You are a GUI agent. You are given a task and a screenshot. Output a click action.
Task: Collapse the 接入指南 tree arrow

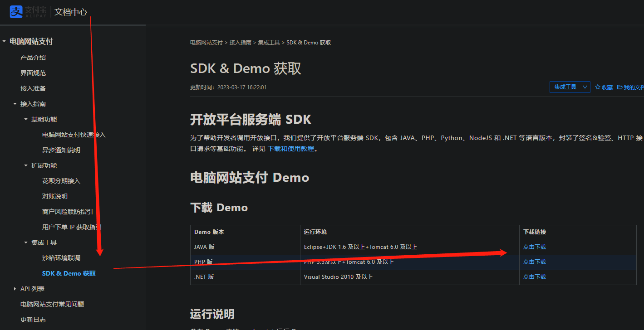pyautogui.click(x=15, y=104)
